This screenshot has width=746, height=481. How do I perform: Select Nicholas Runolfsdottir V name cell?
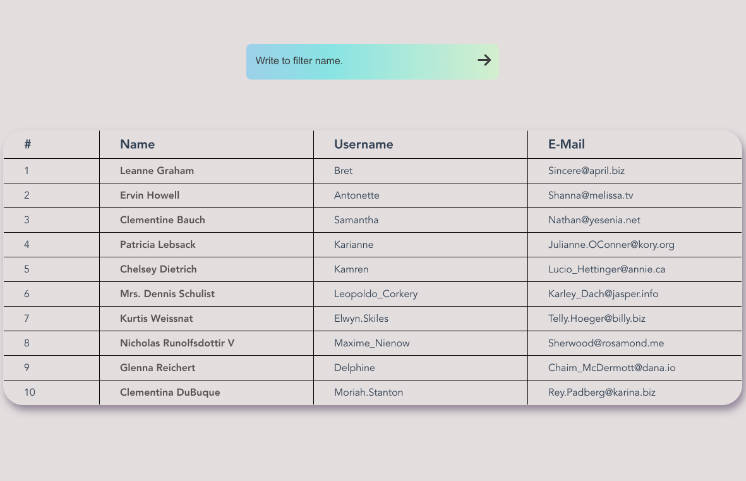pyautogui.click(x=177, y=343)
